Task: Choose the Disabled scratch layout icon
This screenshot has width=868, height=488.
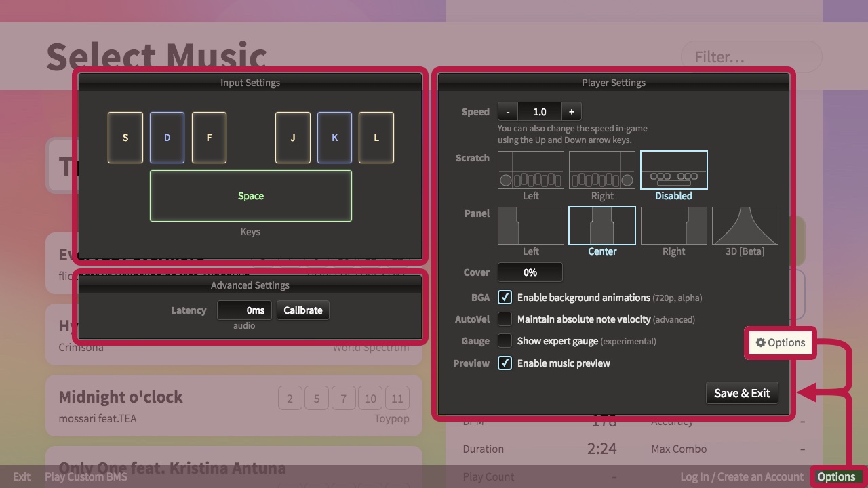Action: pyautogui.click(x=673, y=170)
